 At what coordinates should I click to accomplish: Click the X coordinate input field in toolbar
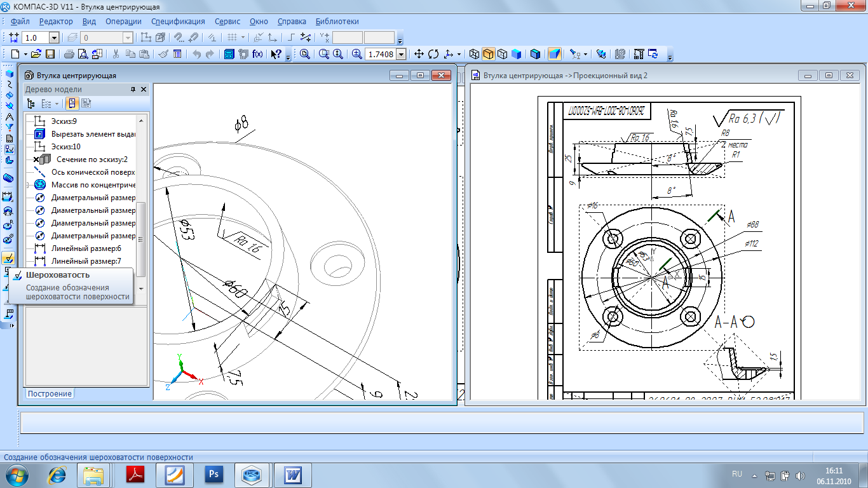(x=347, y=37)
